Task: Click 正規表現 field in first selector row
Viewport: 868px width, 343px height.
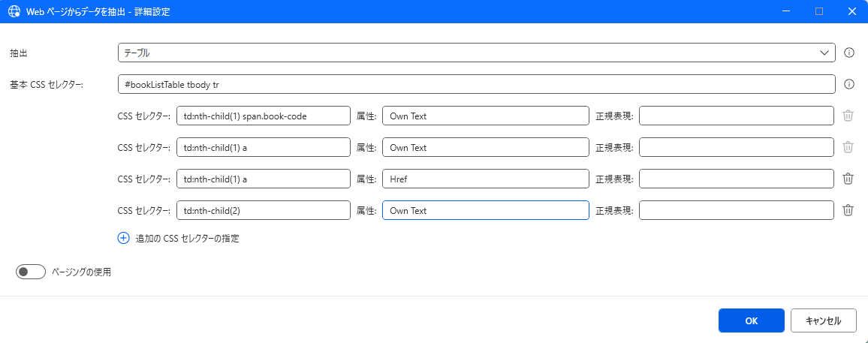Action: pyautogui.click(x=736, y=116)
